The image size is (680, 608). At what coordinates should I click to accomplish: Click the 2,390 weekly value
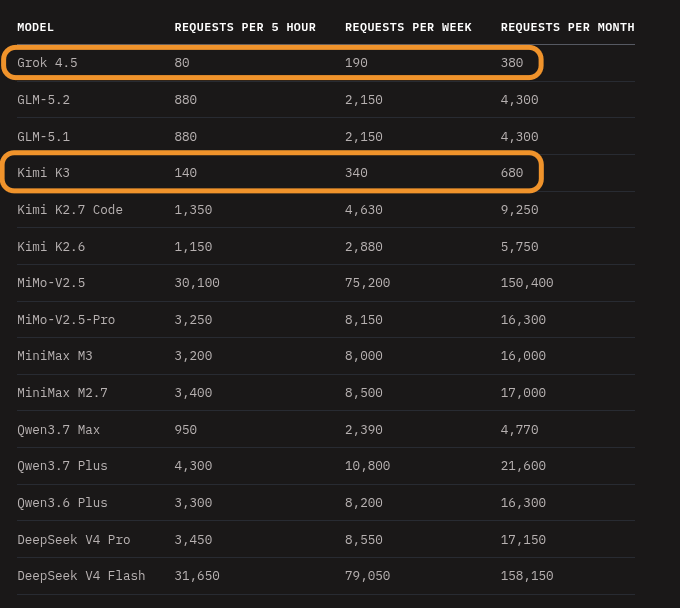(363, 430)
